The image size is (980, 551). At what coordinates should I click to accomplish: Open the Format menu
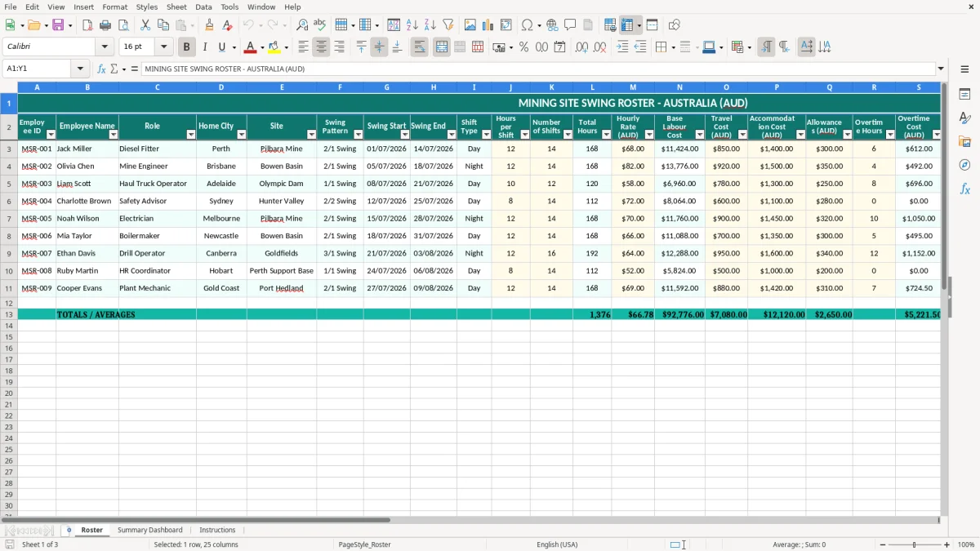click(114, 7)
